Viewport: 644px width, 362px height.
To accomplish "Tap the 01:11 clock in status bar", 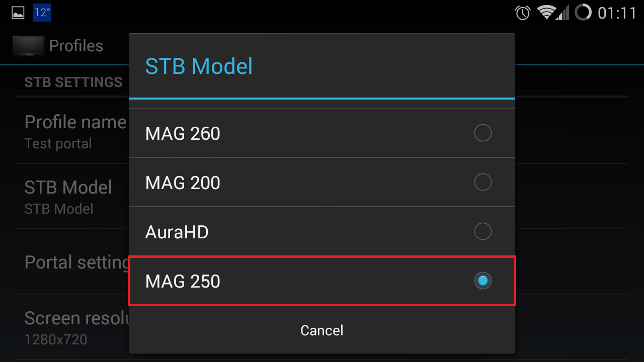I will click(617, 13).
